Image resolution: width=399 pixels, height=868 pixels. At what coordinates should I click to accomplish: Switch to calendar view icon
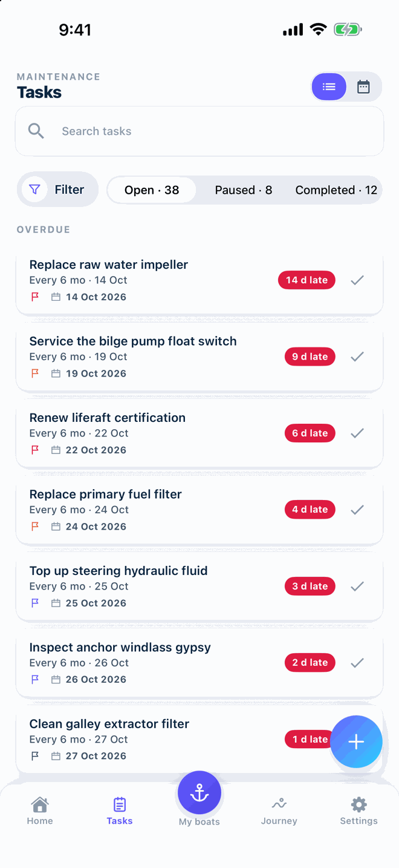tap(363, 87)
